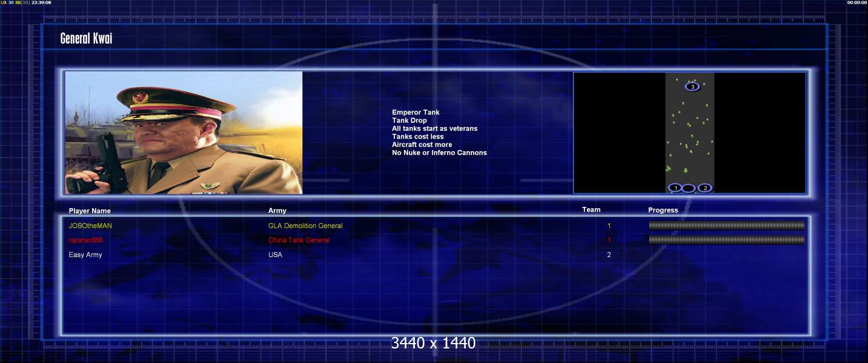Click the team number for JOSOtheMAN
This screenshot has height=363, width=868.
(x=609, y=226)
